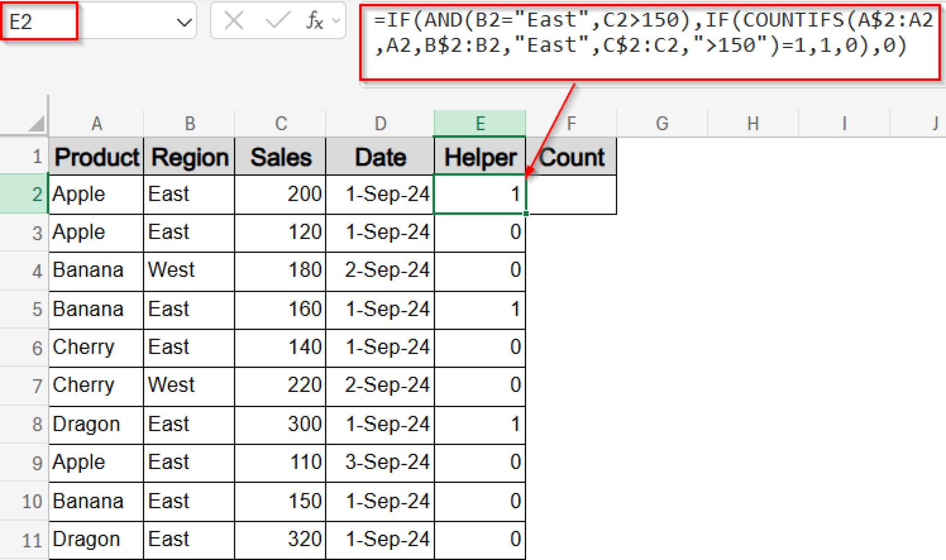Viewport: 946px width, 560px height.
Task: Expand the Name Box dropdown arrow
Action: point(184,22)
